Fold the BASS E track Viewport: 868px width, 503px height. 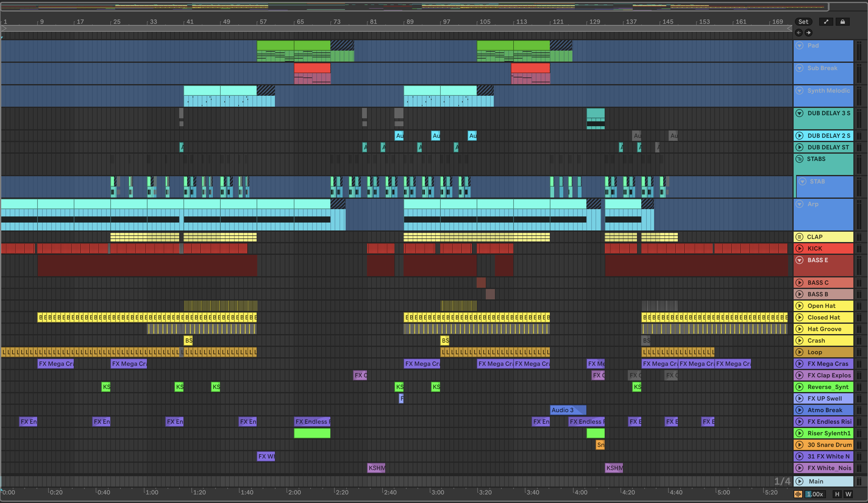coord(799,260)
